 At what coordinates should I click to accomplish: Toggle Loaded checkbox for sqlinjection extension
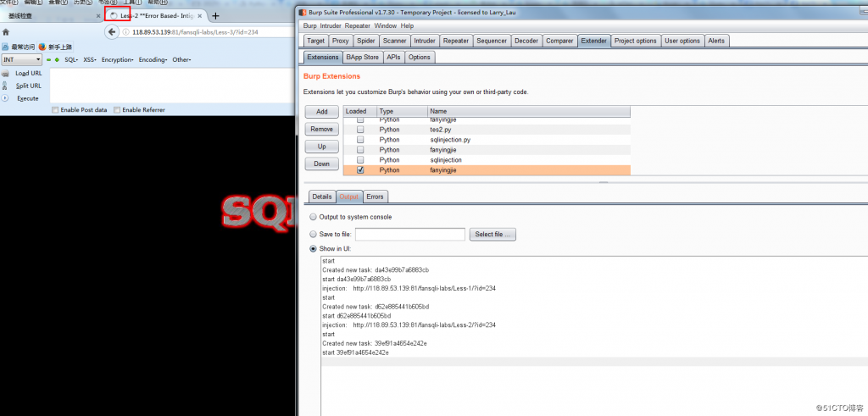[360, 160]
